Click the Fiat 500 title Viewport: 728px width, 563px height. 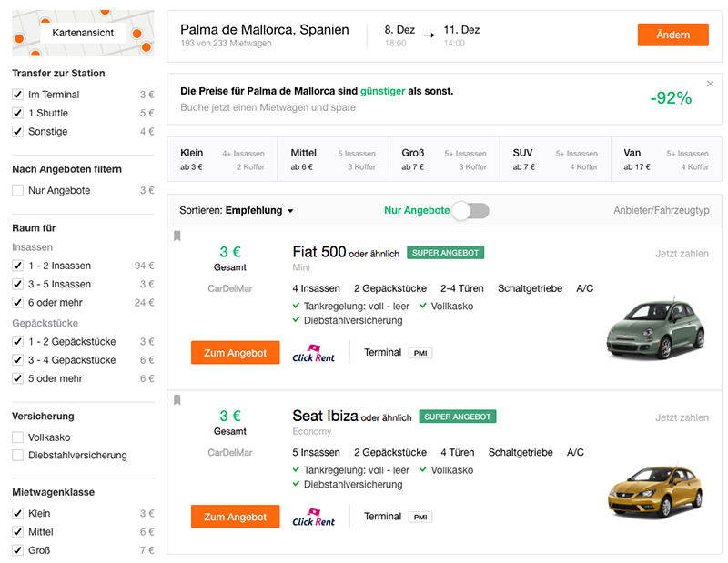(x=319, y=252)
